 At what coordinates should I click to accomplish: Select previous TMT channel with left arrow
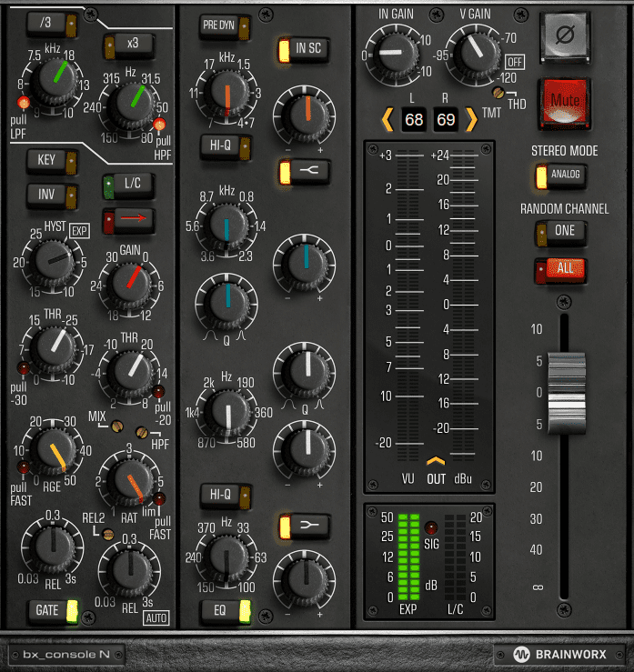[x=386, y=119]
